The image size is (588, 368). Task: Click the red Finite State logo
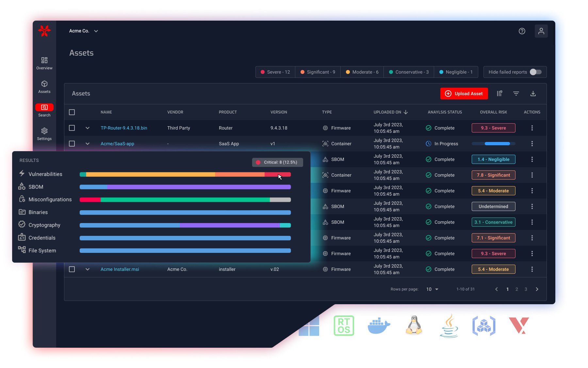pyautogui.click(x=44, y=31)
